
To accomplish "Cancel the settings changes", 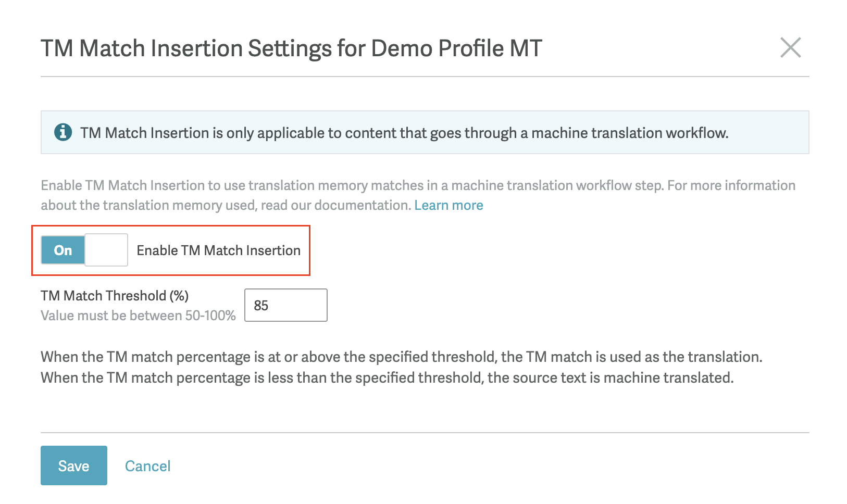I will point(148,466).
